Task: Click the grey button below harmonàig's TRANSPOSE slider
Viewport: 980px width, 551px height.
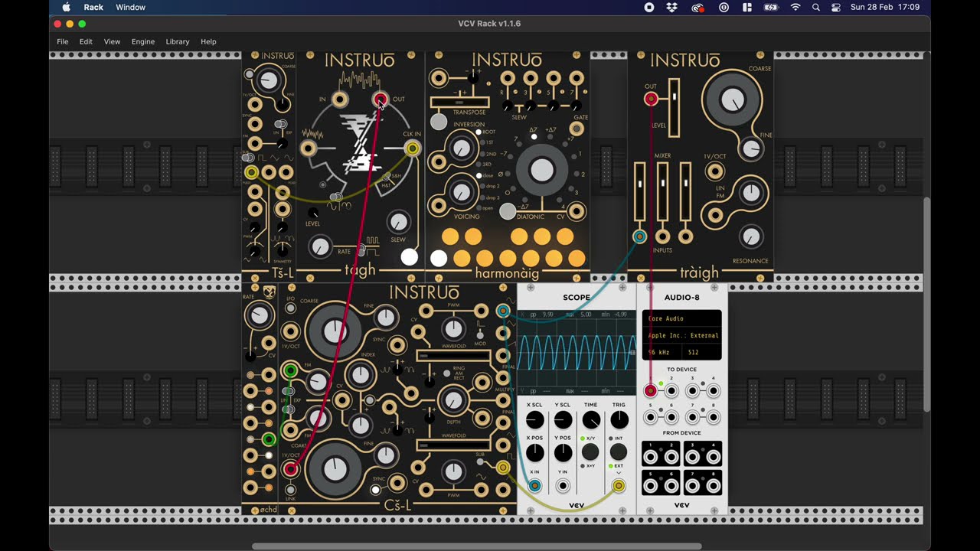Action: (439, 121)
